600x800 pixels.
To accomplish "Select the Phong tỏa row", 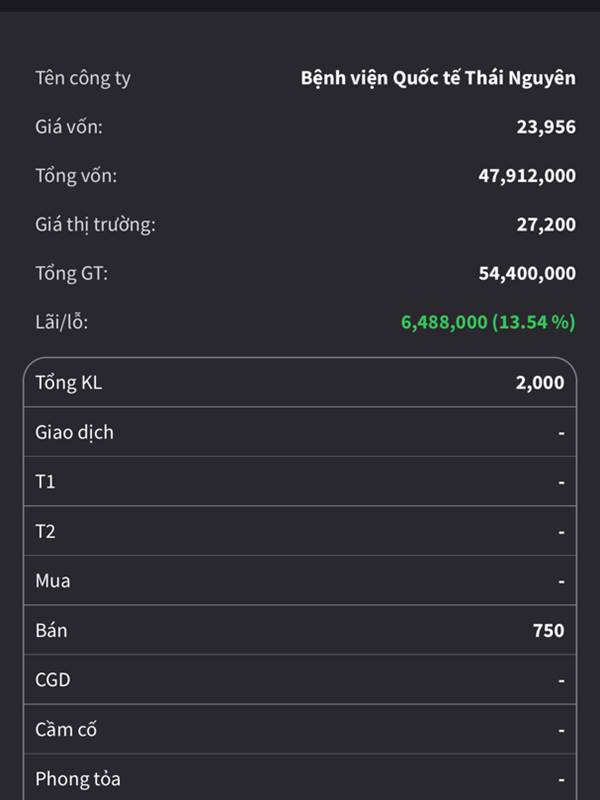I will 300,777.
